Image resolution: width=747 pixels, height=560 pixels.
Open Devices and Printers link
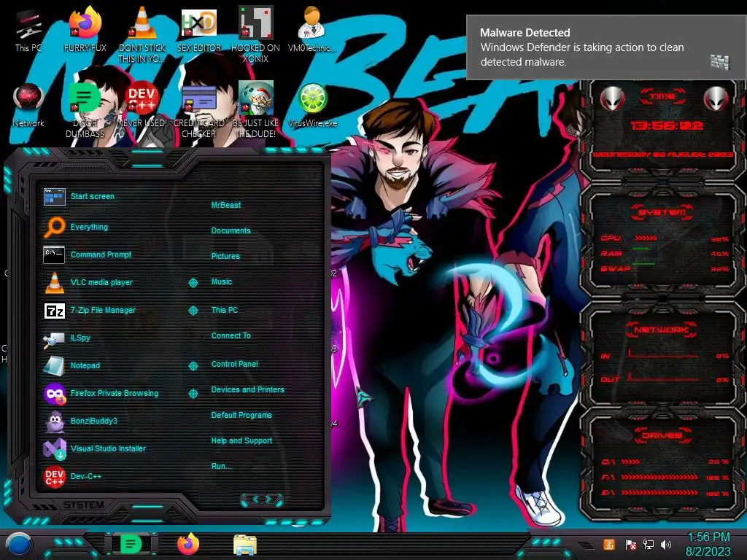point(247,389)
